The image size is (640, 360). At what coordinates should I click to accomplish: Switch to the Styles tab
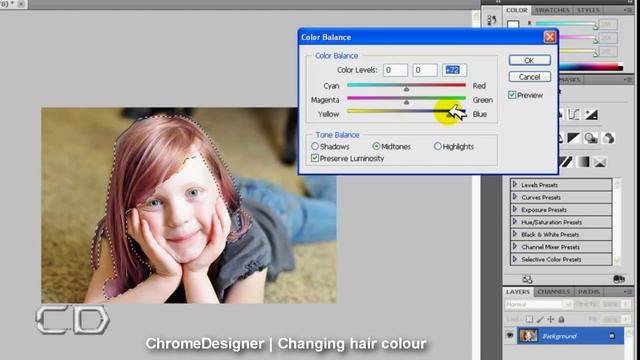588,10
